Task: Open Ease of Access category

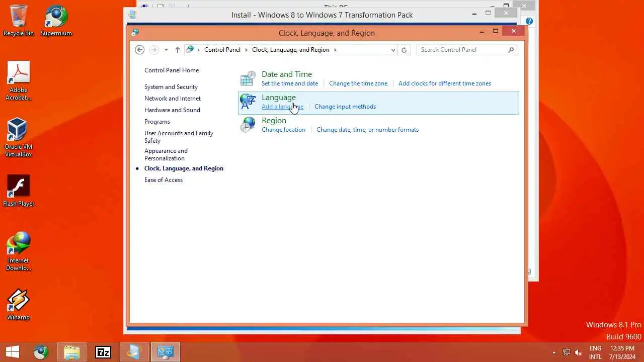Action: tap(164, 180)
